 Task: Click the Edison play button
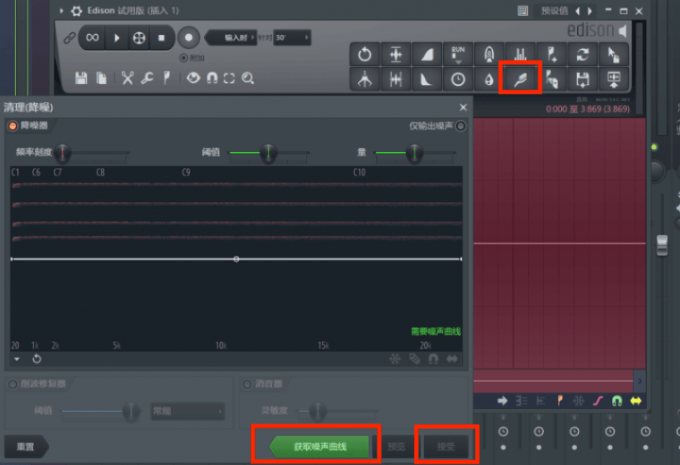tap(116, 38)
